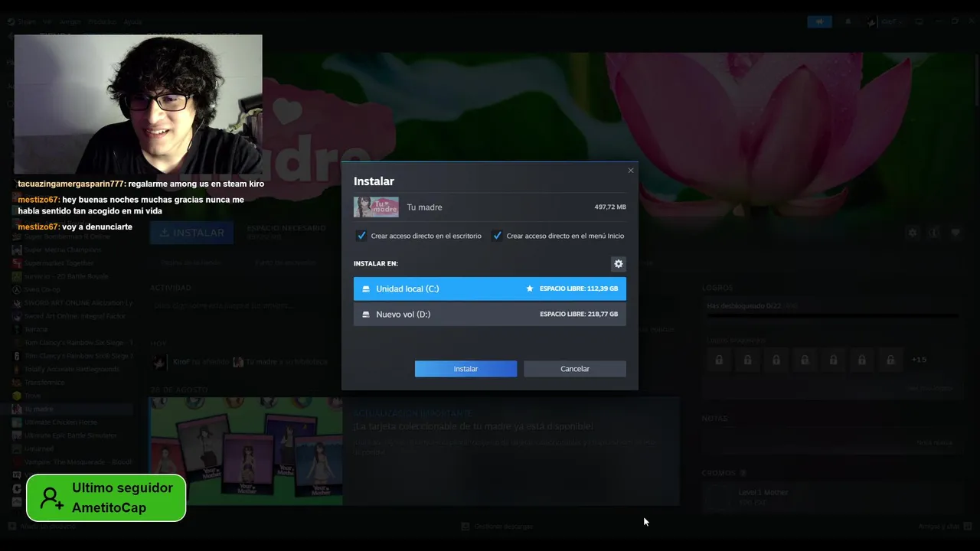Click the Tu madre game thumbnail in dialog

coord(376,207)
